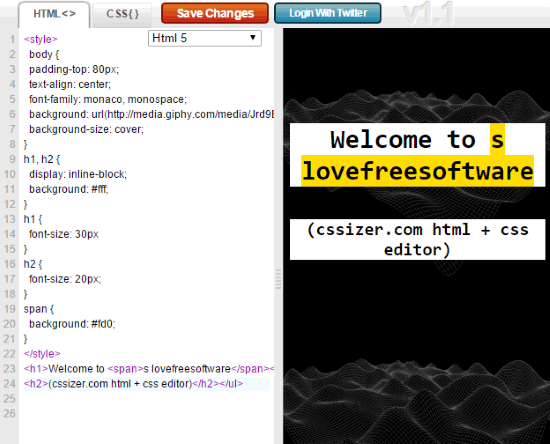Click the '(cssizer.com html + css editor)' preview heading
This screenshot has width=550, height=444.
(x=417, y=240)
